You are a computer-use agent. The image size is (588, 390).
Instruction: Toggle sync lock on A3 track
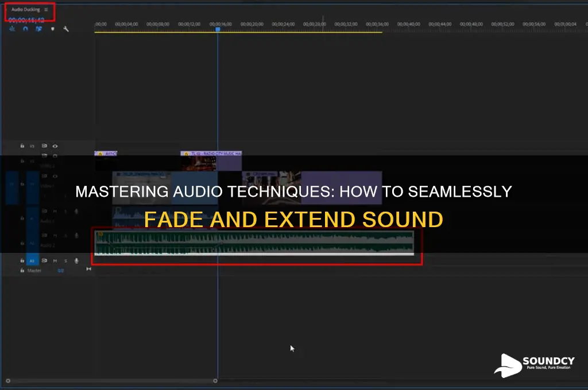[44, 261]
